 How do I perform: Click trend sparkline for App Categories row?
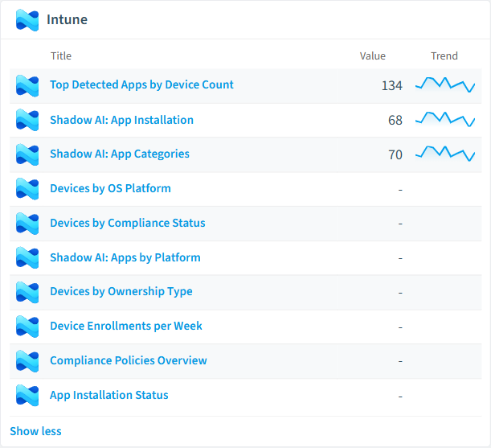445,154
